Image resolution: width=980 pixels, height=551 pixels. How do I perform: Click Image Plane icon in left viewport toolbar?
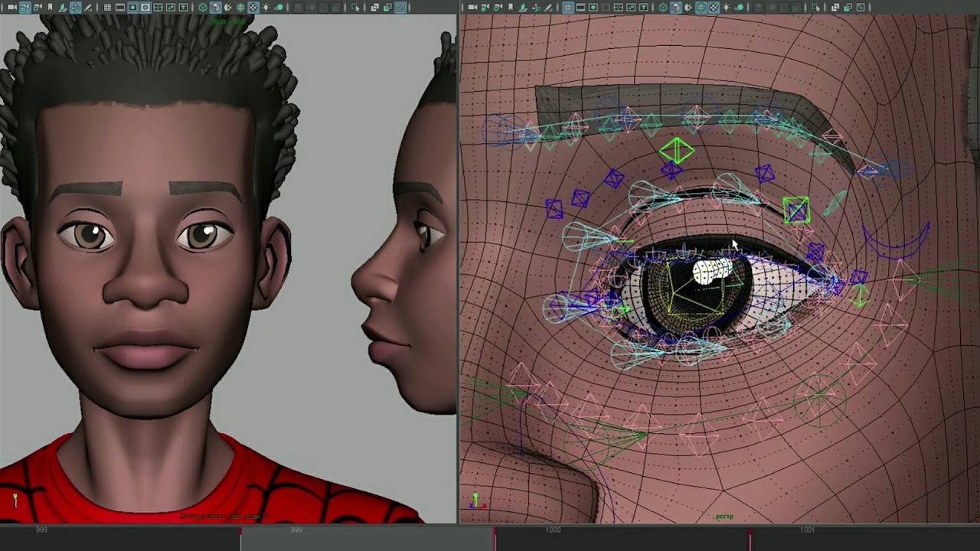[63, 8]
